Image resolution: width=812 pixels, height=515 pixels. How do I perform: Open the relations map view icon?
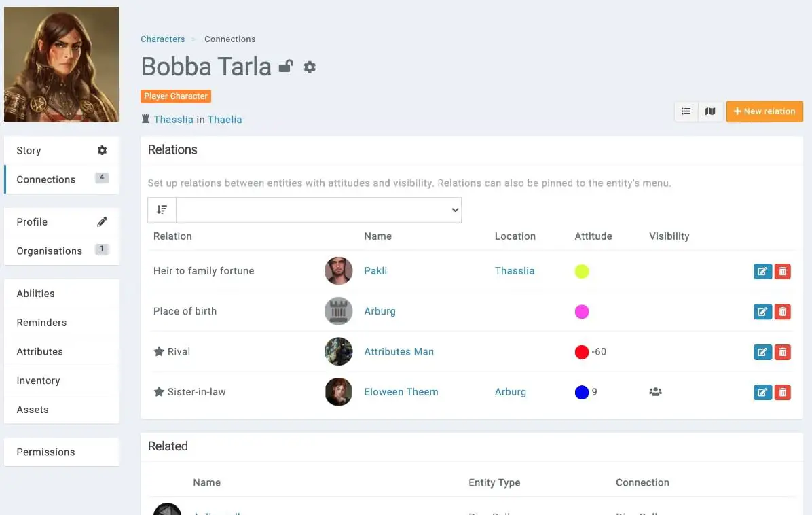point(710,111)
